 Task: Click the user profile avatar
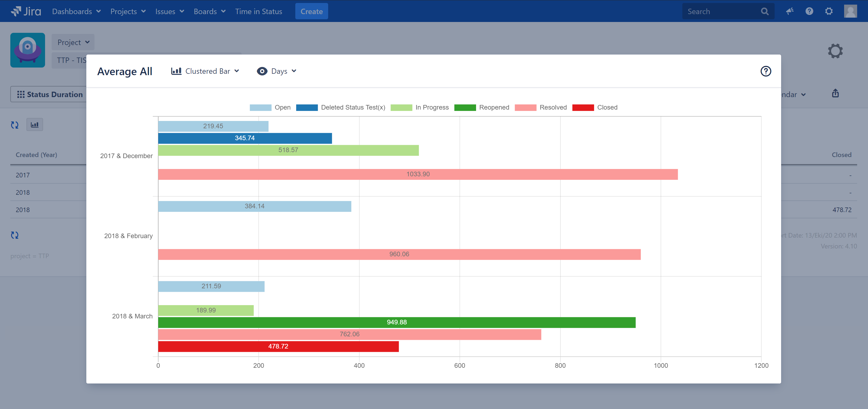[850, 11]
